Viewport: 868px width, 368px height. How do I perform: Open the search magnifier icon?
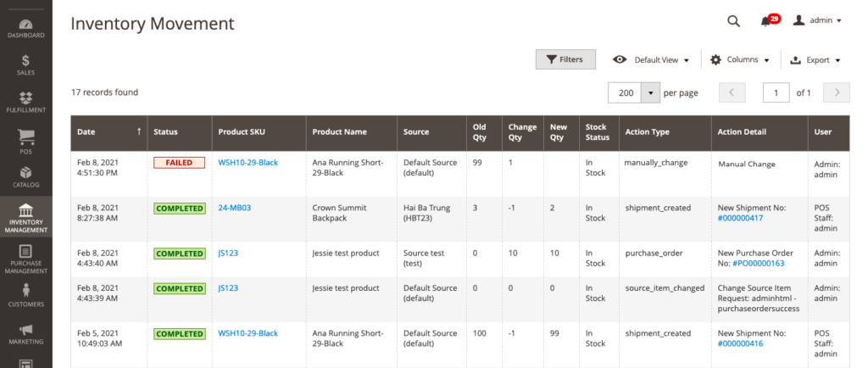tap(734, 21)
